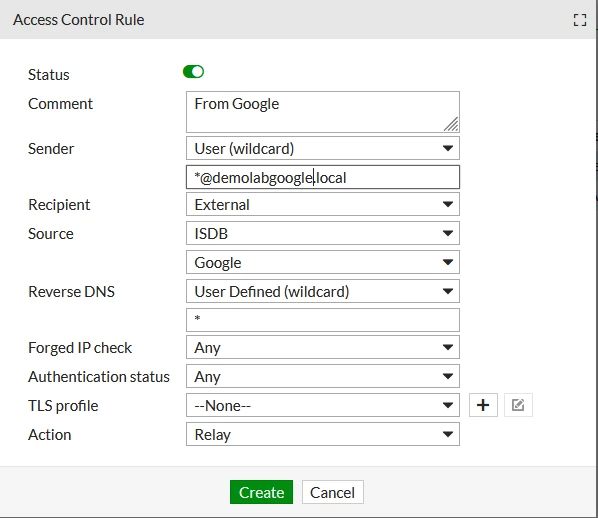Screen dimensions: 598x518
Task: Open the Forged IP check dropdown
Action: click(323, 347)
